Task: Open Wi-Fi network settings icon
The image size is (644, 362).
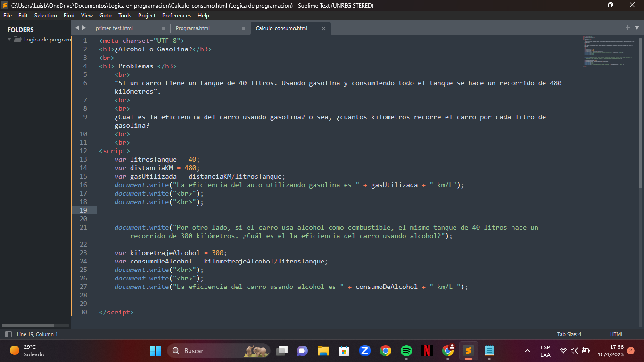Action: click(x=563, y=351)
